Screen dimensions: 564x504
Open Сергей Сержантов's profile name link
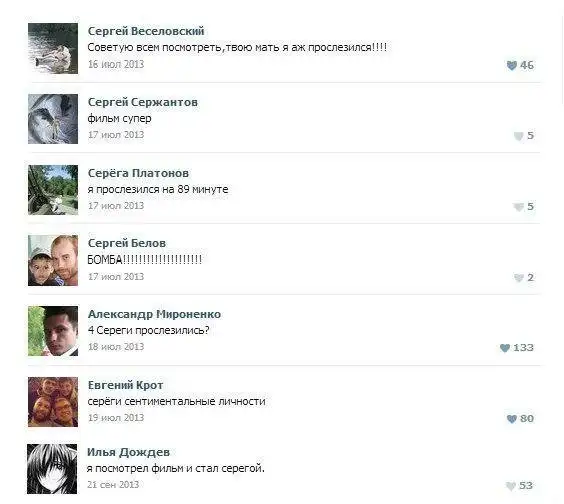[143, 102]
